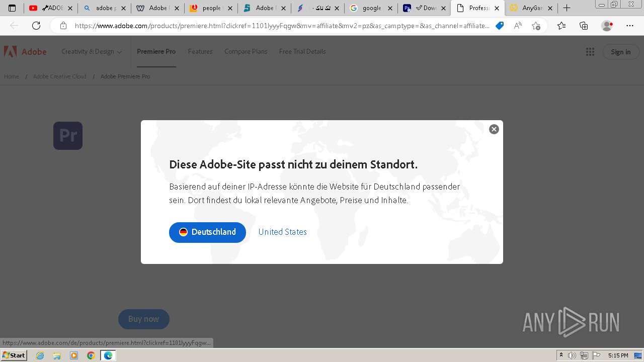Viewport: 644px width, 362px height.
Task: Open the media player taskbar icon
Action: point(74,355)
